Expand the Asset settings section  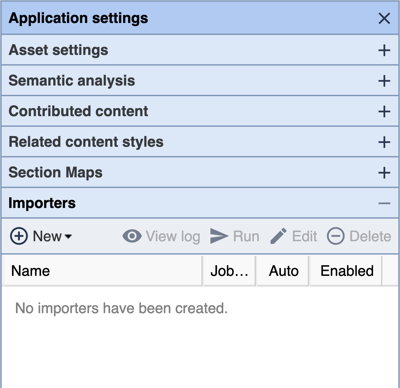384,50
